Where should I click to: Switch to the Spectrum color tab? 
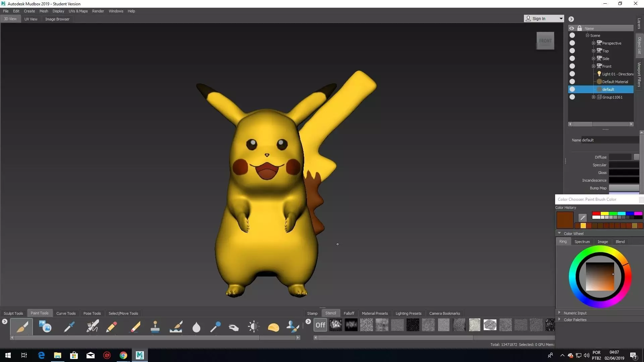(x=582, y=242)
